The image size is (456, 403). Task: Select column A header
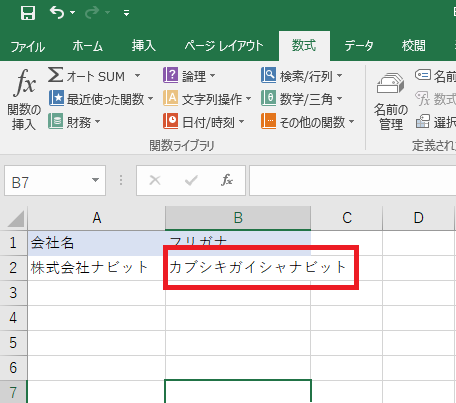click(x=97, y=218)
